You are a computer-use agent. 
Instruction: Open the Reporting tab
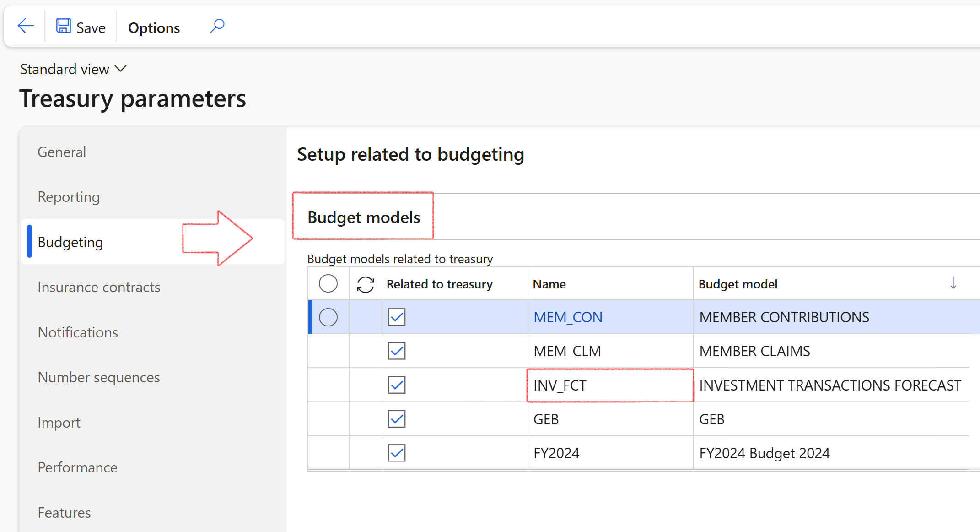click(69, 197)
